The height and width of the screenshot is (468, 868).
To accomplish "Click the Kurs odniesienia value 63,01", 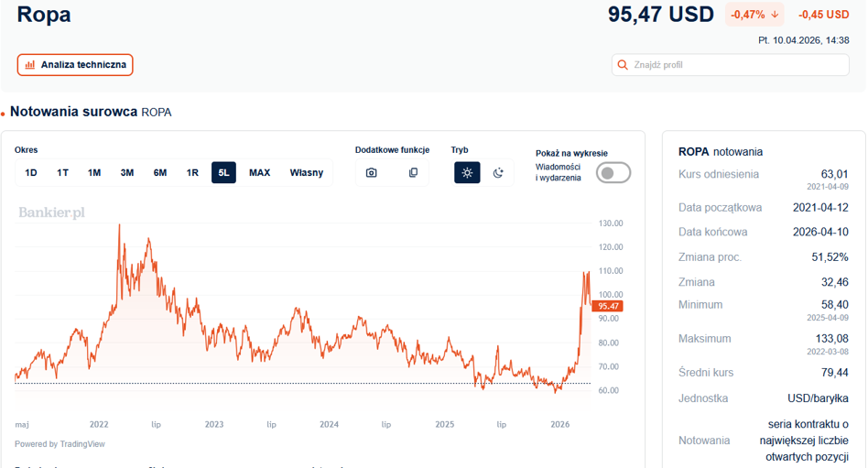I will pos(835,174).
